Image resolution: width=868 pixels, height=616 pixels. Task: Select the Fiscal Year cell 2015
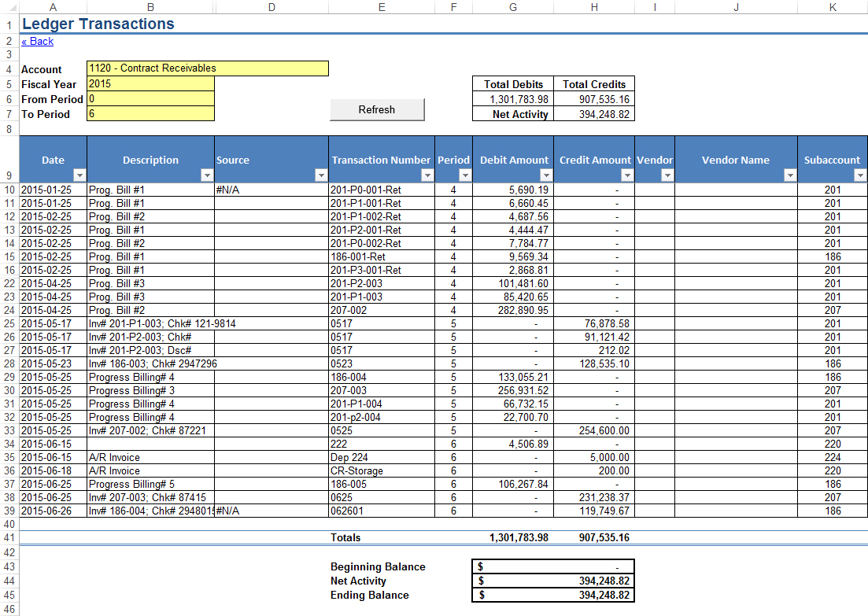[150, 83]
